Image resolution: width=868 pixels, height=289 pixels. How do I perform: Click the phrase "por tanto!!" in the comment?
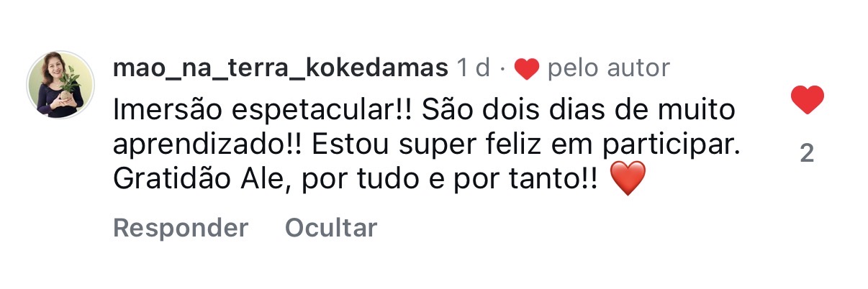[x=533, y=178]
